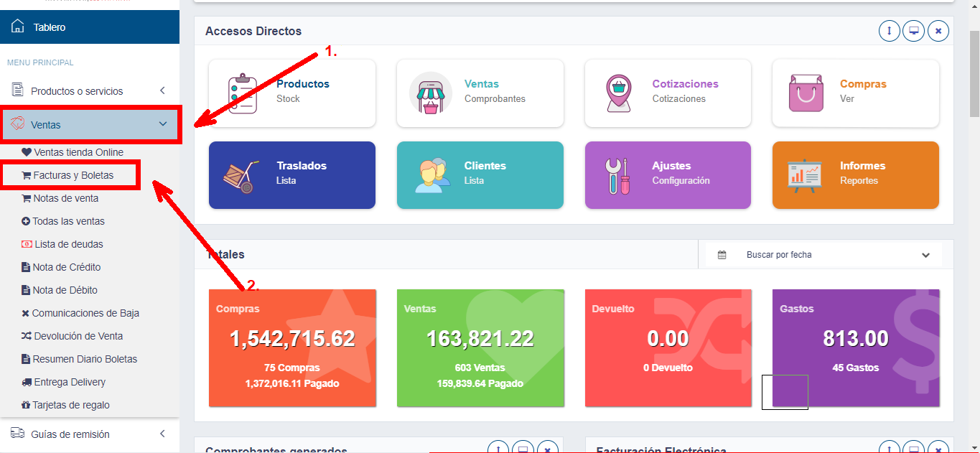Click the green Ventas totals card

[480, 348]
